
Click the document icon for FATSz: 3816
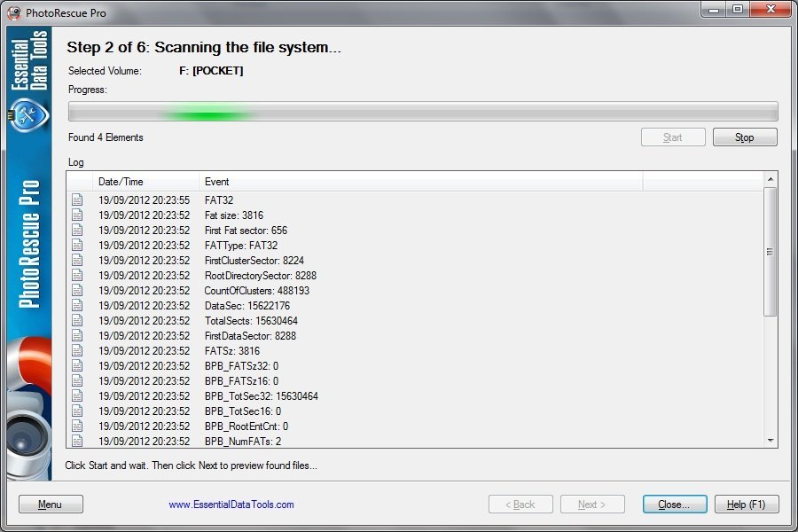[77, 351]
